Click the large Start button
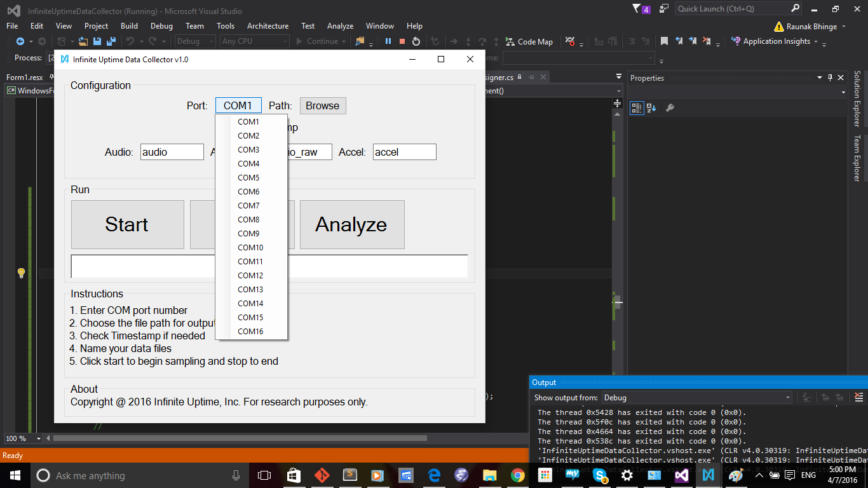Viewport: 868px width, 488px height. (x=128, y=224)
